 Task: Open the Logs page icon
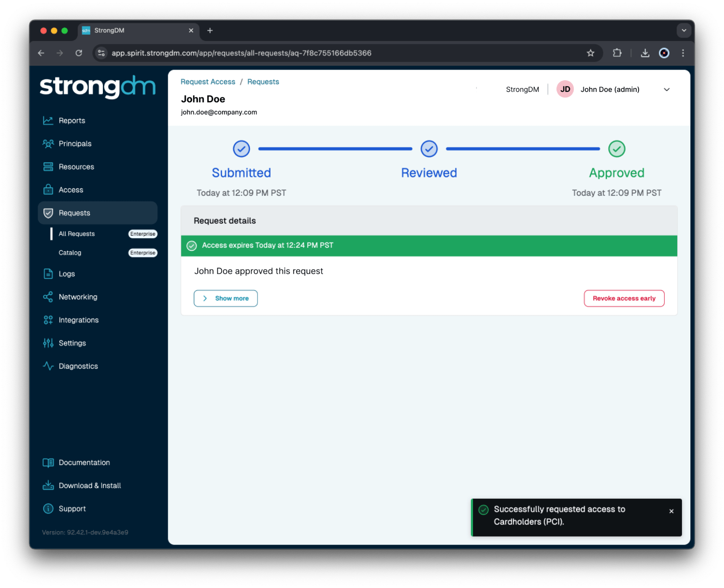click(48, 274)
